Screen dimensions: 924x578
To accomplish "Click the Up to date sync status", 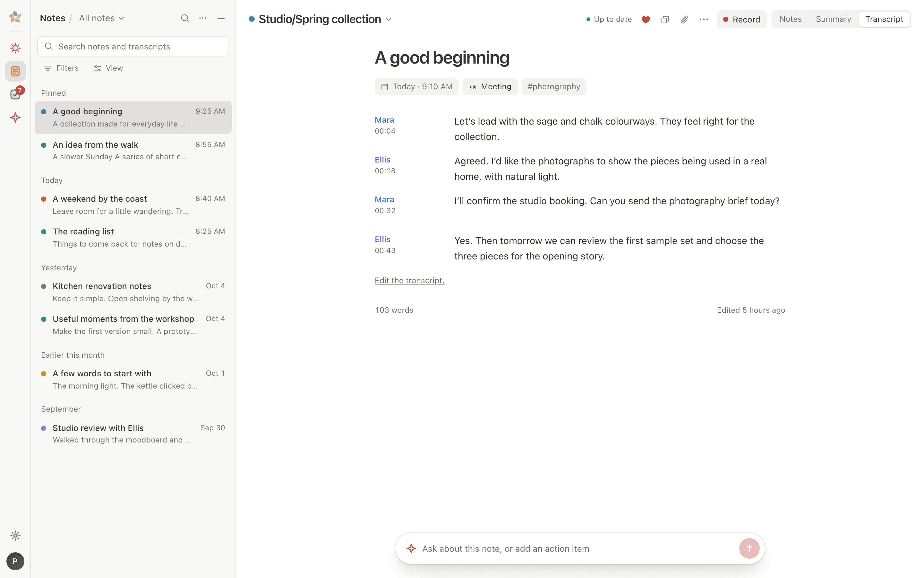I will [609, 19].
